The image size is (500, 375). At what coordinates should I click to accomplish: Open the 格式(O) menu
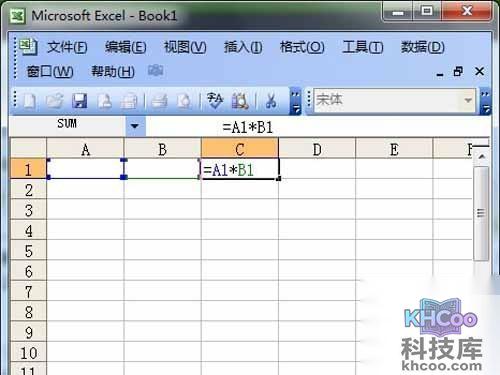[x=302, y=47]
